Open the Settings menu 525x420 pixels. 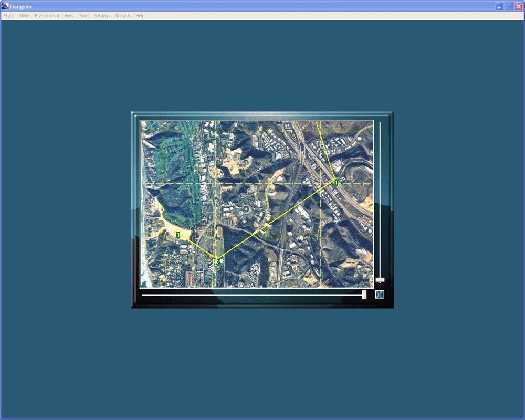(x=101, y=16)
